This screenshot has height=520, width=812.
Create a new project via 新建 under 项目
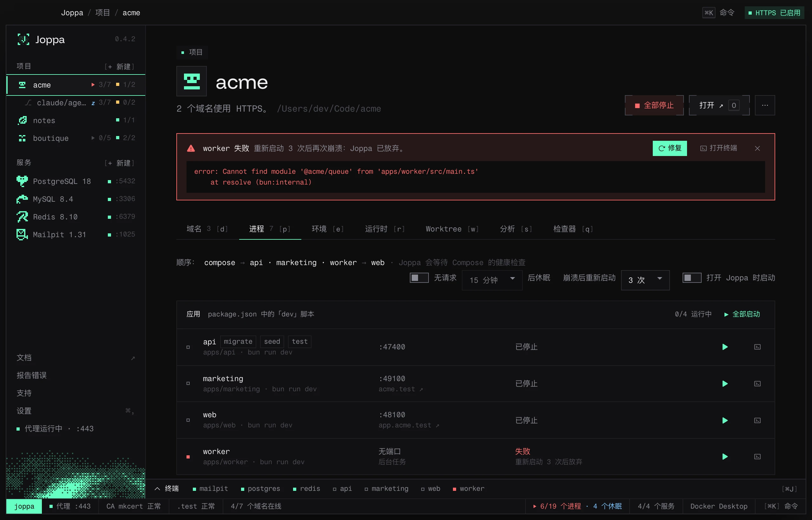pyautogui.click(x=119, y=67)
